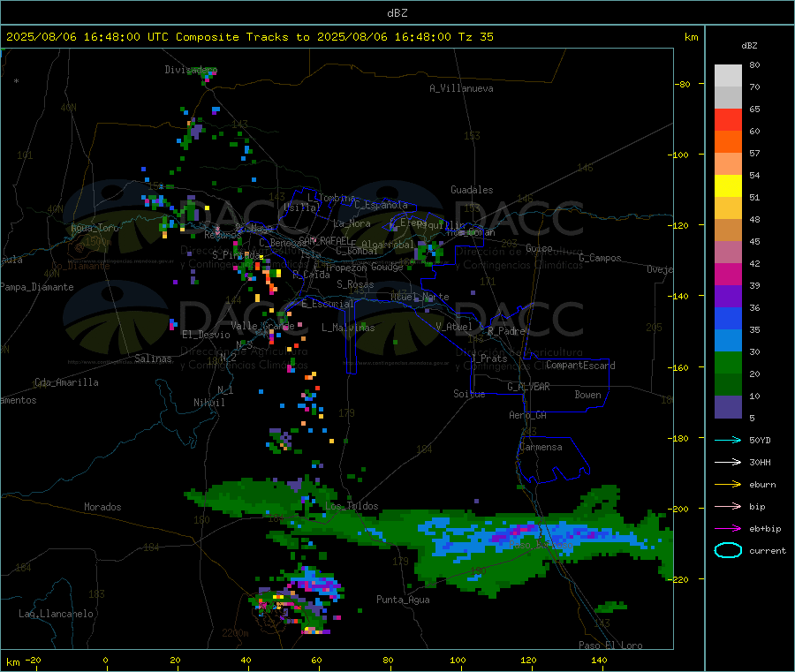Pick the dark orange 57–60 dBZ swatch
This screenshot has height=672, width=795.
coord(728,142)
